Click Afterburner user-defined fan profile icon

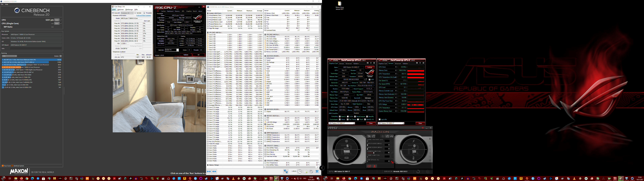pos(374,166)
